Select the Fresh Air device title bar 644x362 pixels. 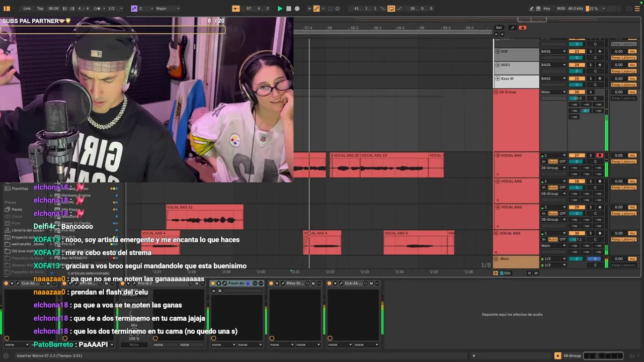[237, 283]
